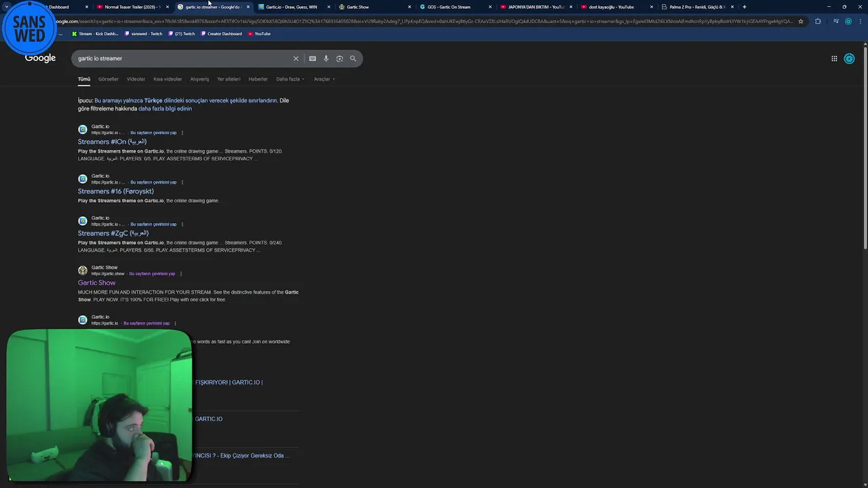Screen dimensions: 868x488
Task: Open the on-screen keyboard input tool
Action: pos(313,58)
